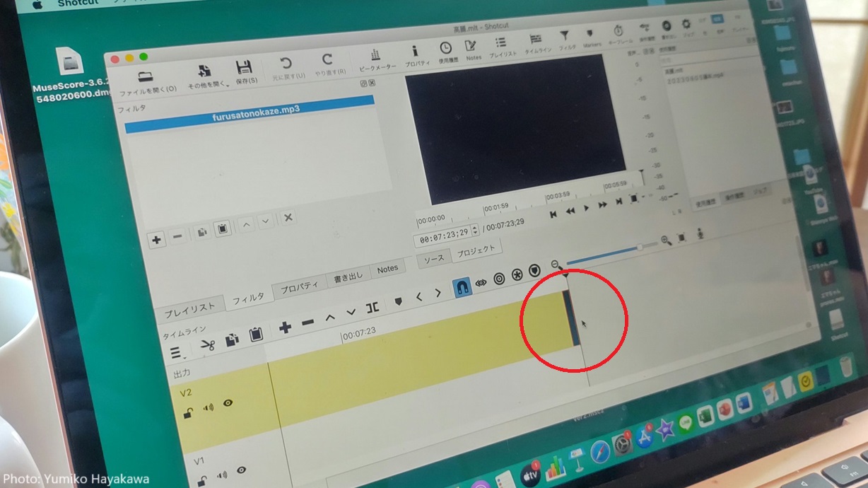Switch to the プレイリスト tab
Screen dimensions: 868x488
tap(190, 309)
